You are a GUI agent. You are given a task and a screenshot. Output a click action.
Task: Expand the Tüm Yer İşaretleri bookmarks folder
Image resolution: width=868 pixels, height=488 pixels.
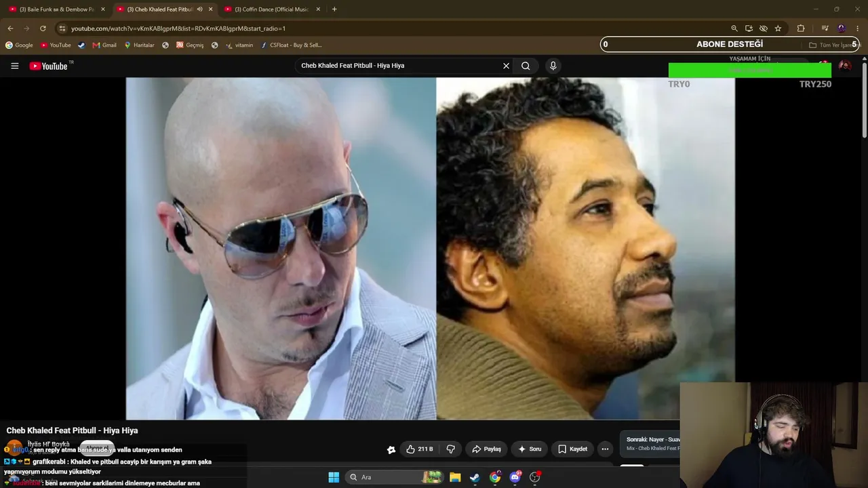[x=833, y=45]
